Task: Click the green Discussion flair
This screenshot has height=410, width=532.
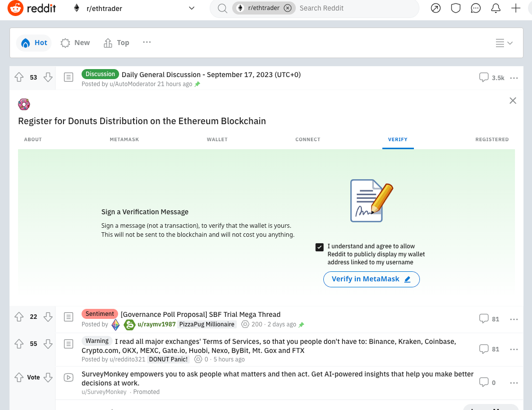Action: tap(100, 74)
